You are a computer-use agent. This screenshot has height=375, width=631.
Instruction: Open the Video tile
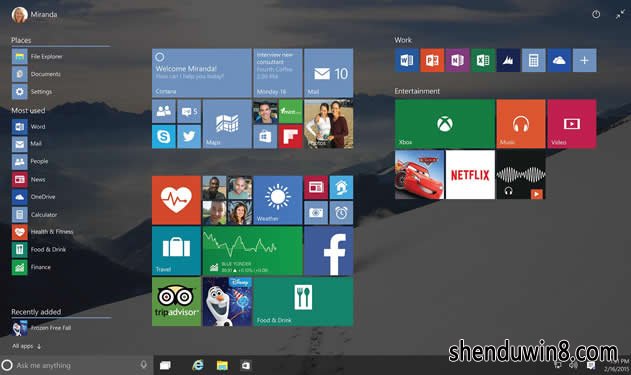pos(571,124)
